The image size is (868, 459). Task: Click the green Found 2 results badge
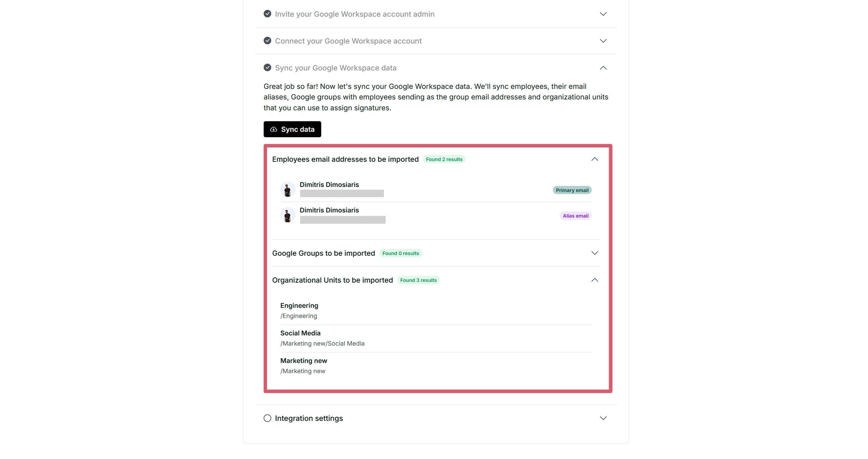click(x=444, y=159)
